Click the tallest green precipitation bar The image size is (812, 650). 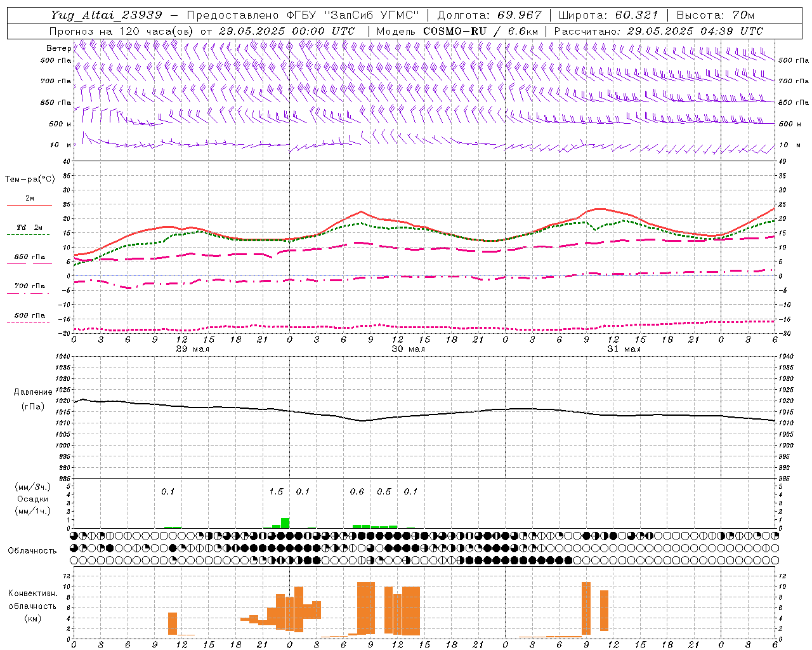285,523
